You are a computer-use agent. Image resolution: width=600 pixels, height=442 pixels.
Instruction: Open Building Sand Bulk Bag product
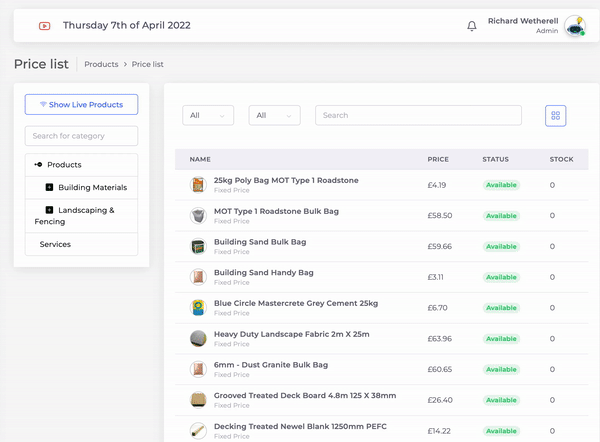pos(260,242)
